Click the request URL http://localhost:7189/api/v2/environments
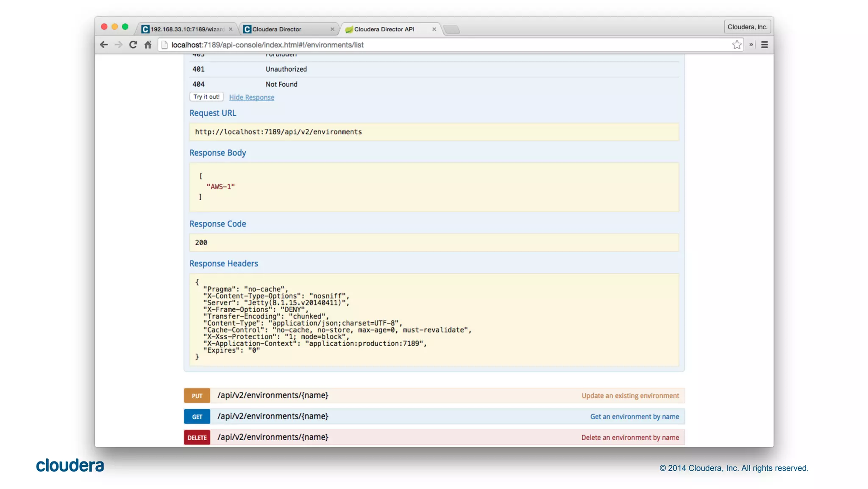This screenshot has height=489, width=868. coord(278,132)
